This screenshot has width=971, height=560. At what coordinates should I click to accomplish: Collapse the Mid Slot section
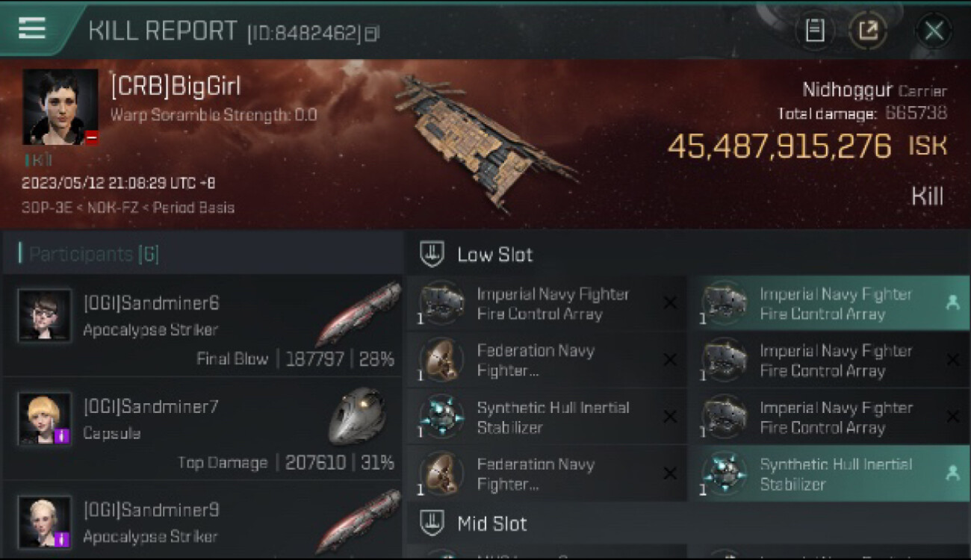click(432, 523)
